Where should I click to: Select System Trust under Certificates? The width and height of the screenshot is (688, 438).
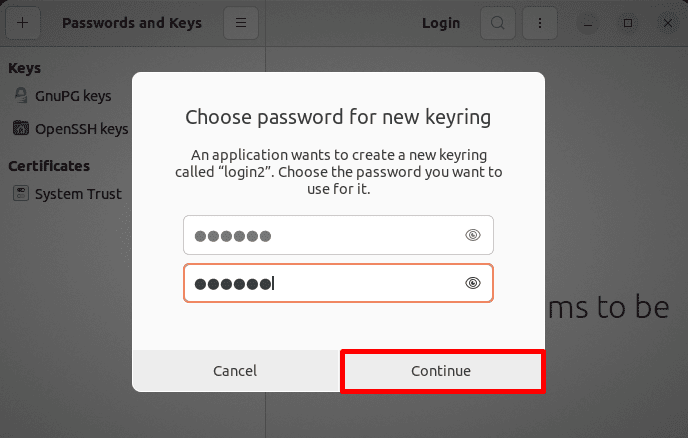point(78,194)
